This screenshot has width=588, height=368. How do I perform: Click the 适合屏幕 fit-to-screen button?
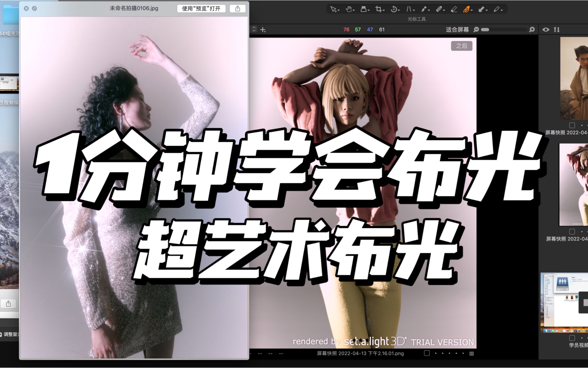pos(457,30)
